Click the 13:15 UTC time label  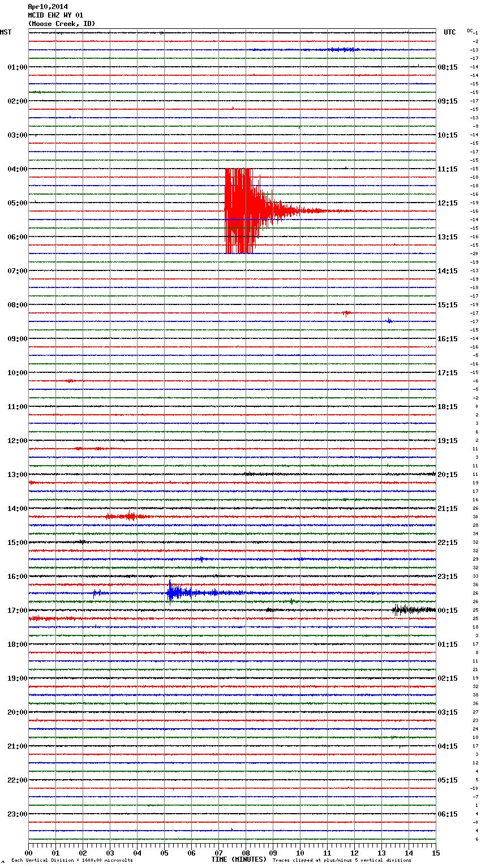point(448,237)
